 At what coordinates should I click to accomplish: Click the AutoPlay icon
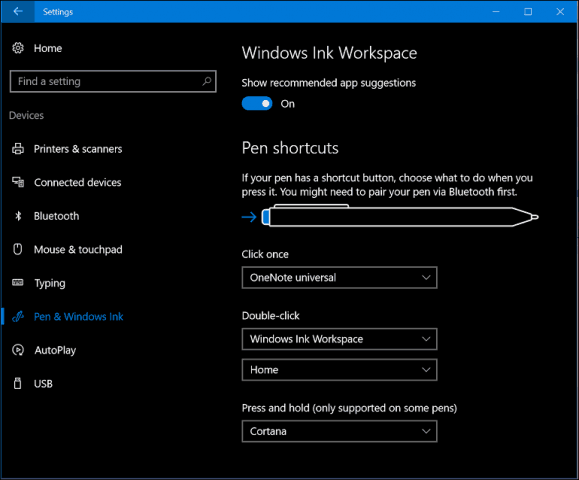pos(18,350)
